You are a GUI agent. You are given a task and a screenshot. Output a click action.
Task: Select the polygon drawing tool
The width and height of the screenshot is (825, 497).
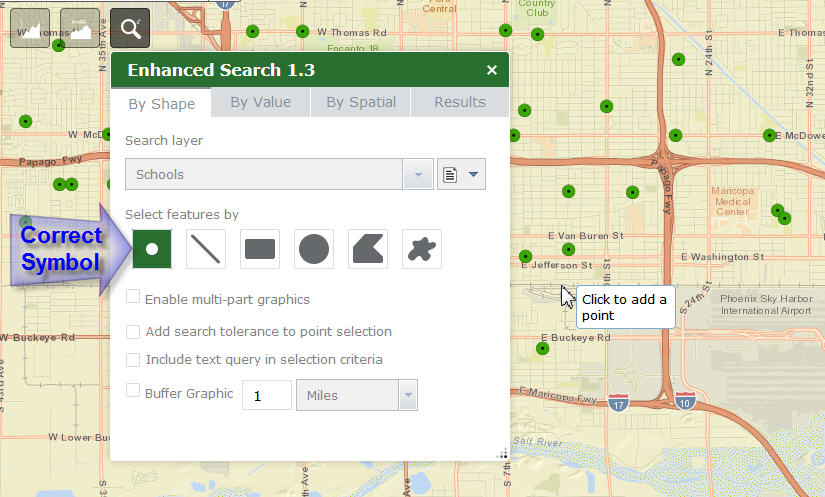point(368,249)
